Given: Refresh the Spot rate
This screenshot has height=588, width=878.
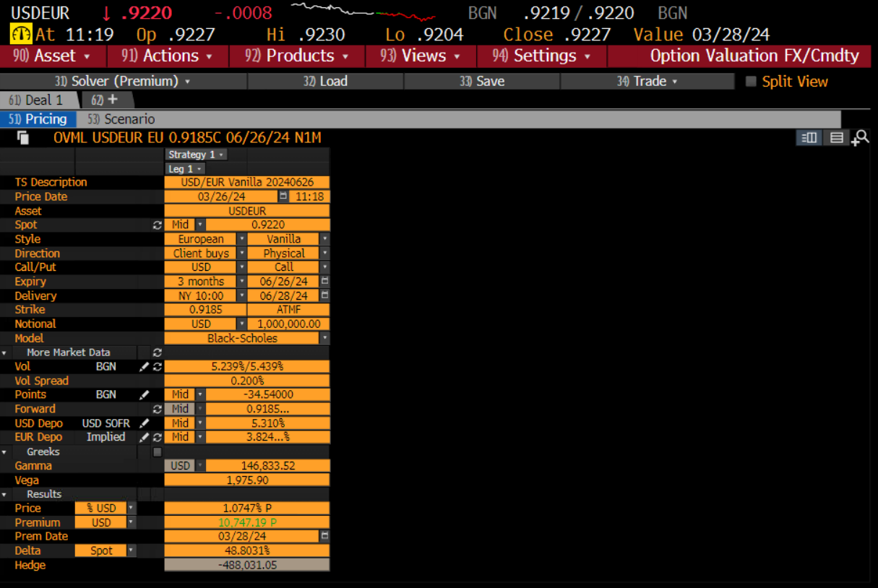Looking at the screenshot, I should (157, 225).
